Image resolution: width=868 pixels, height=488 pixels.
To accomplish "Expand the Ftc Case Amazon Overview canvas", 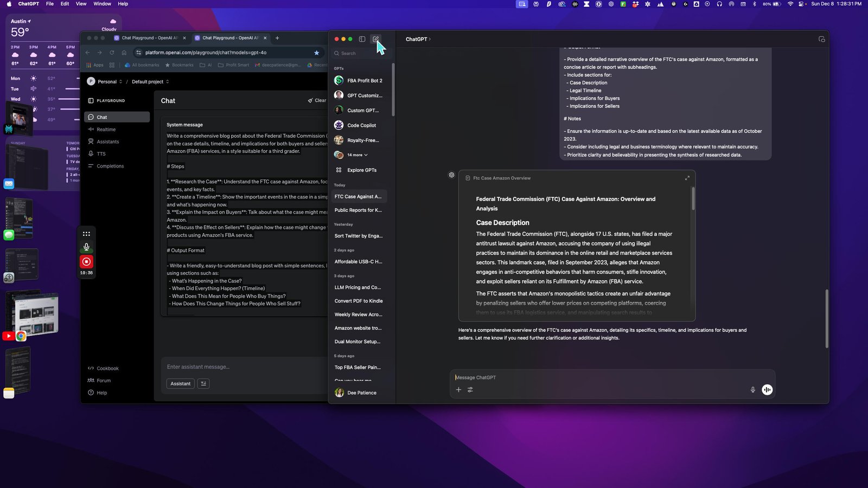I will tap(687, 178).
